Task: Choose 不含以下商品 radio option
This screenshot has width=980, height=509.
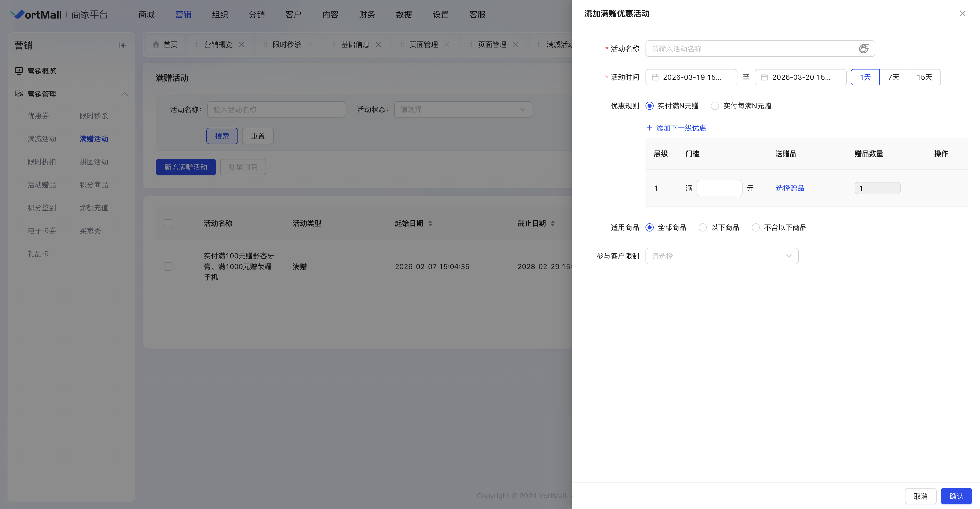Action: click(x=756, y=227)
